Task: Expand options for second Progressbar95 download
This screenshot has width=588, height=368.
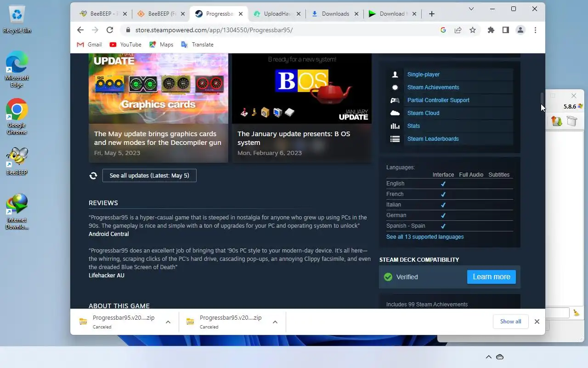Action: tap(275, 322)
